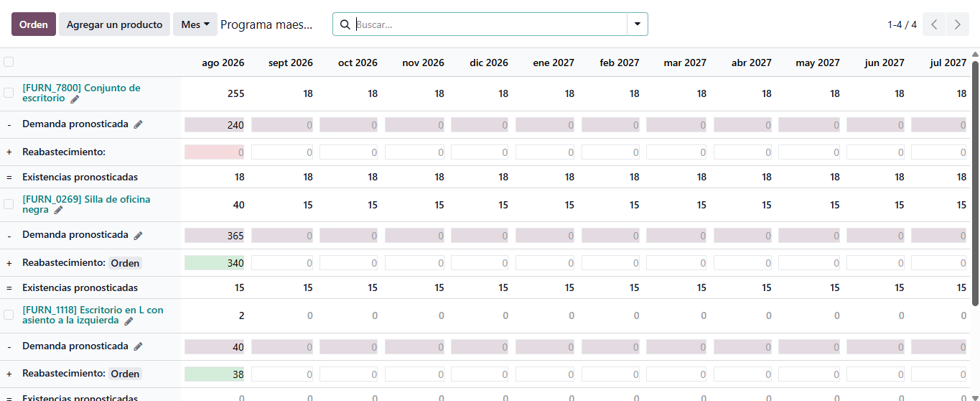The width and height of the screenshot is (980, 401).
Task: Open the Mes period dropdown
Action: tap(195, 24)
